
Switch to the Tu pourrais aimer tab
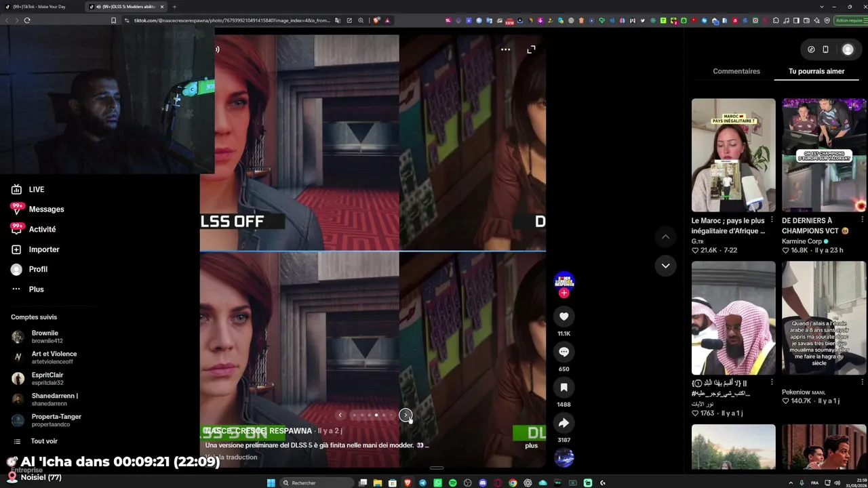pyautogui.click(x=816, y=71)
